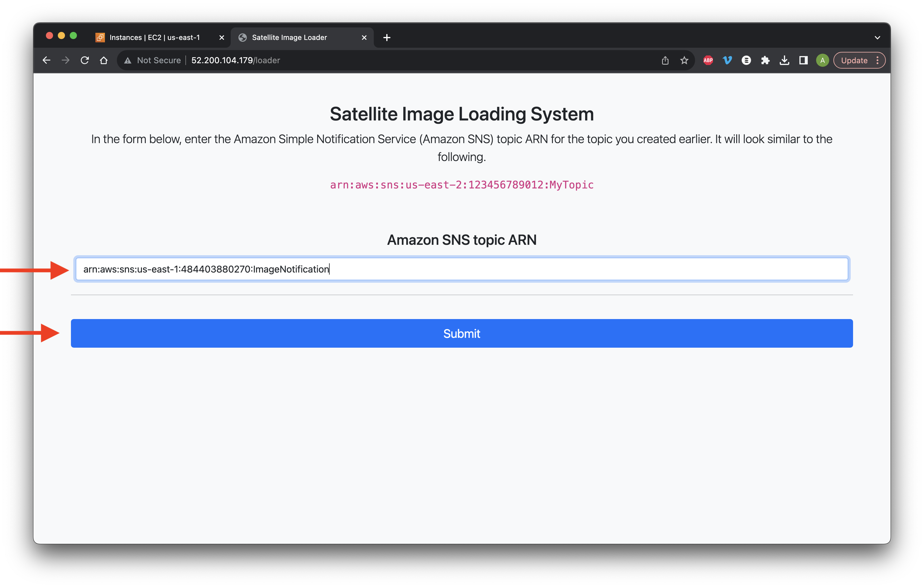924x588 pixels.
Task: Click the Satellite Image Loading System heading
Action: point(462,114)
